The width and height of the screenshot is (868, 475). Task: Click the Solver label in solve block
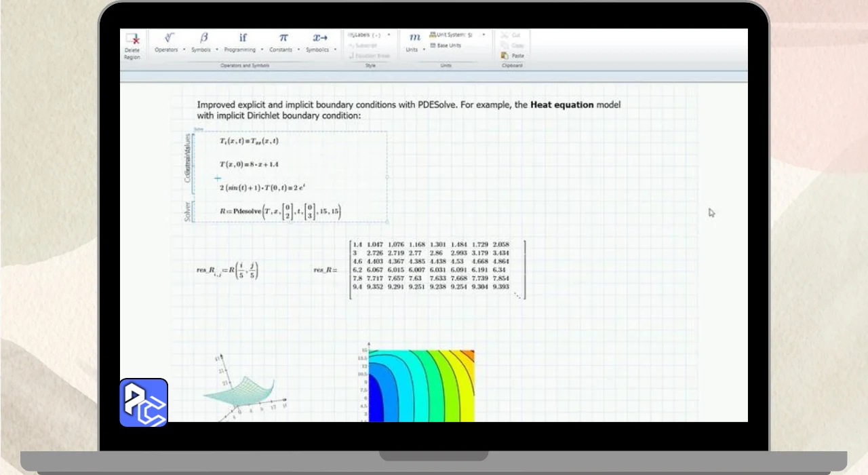pyautogui.click(x=188, y=211)
